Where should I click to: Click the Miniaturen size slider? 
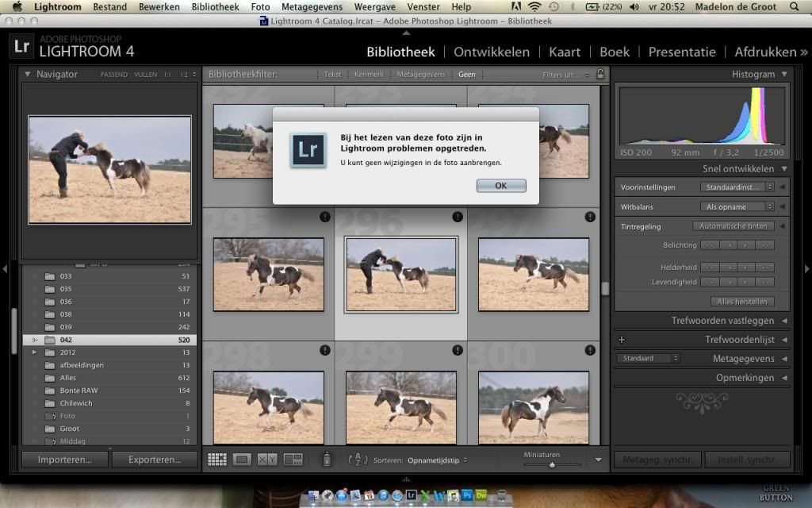click(552, 464)
